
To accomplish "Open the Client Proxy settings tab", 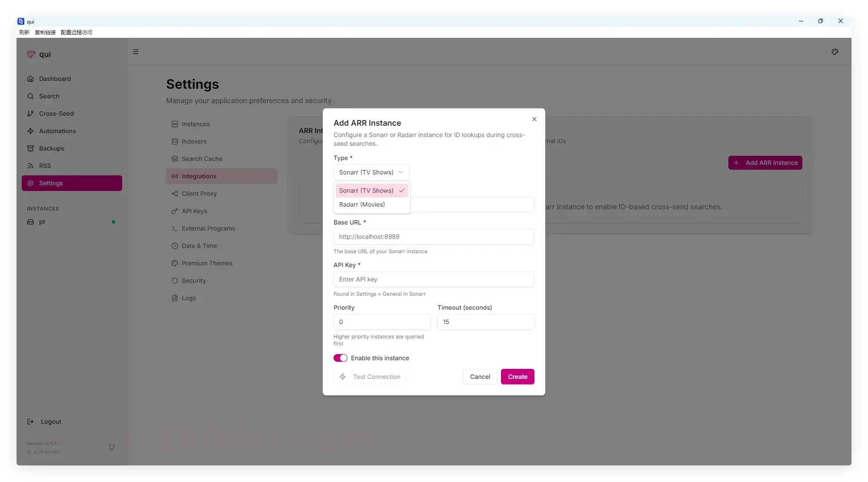I will [199, 194].
